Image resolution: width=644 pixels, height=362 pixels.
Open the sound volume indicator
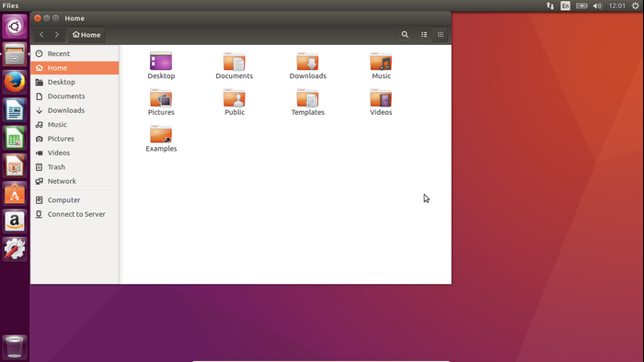point(597,6)
